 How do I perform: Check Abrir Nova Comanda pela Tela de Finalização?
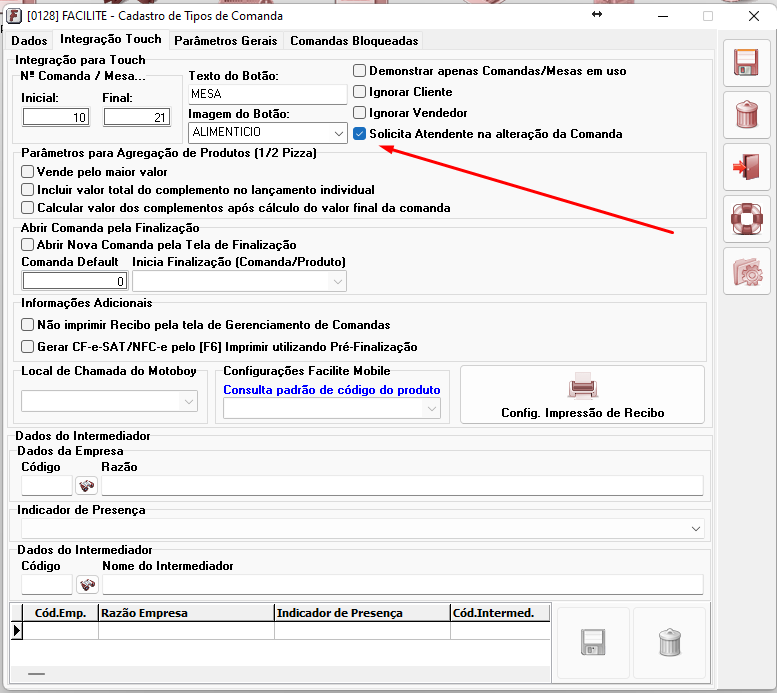(x=28, y=244)
